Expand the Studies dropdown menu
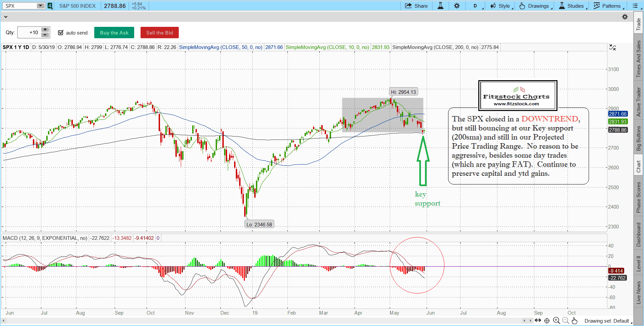Image resolution: width=644 pixels, height=326 pixels. point(573,6)
